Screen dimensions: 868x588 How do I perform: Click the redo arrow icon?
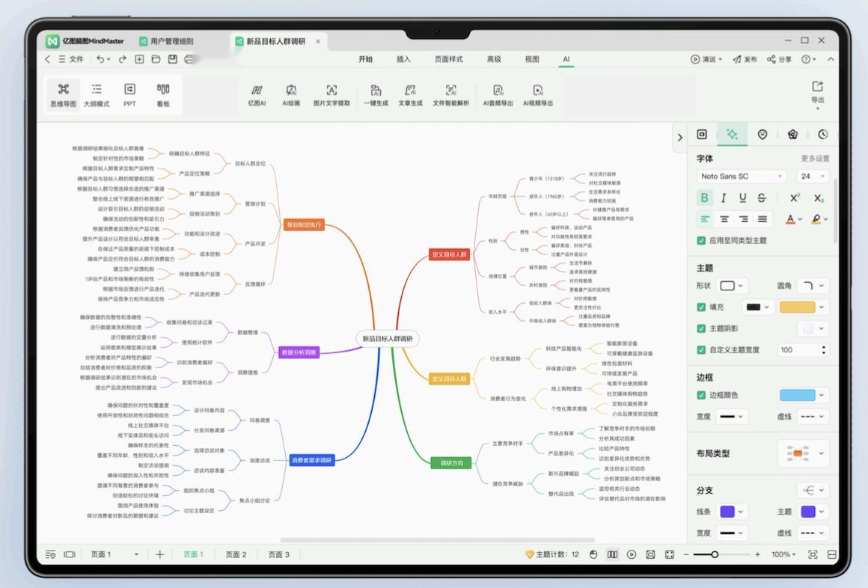click(x=122, y=58)
